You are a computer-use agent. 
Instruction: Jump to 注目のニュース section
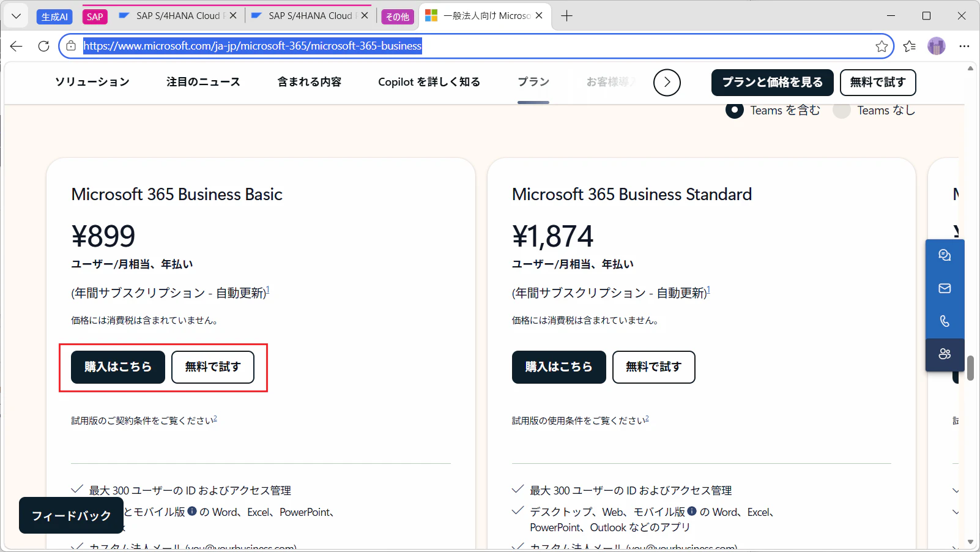pyautogui.click(x=203, y=82)
